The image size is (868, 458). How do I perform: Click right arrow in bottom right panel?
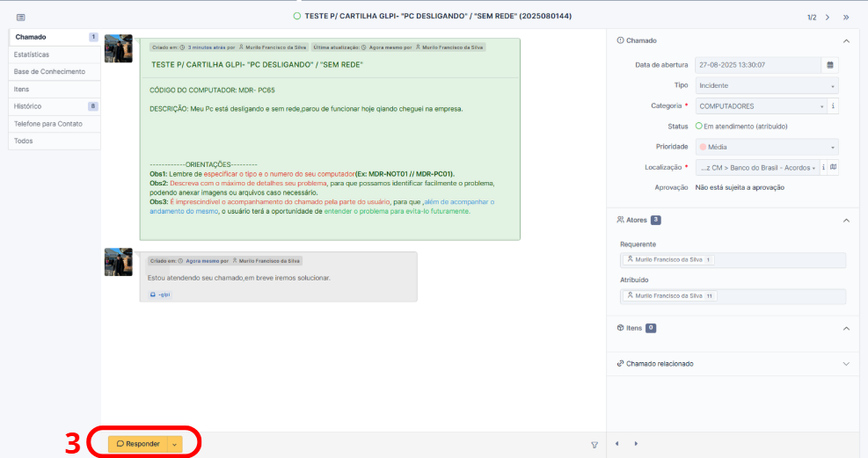coord(636,444)
